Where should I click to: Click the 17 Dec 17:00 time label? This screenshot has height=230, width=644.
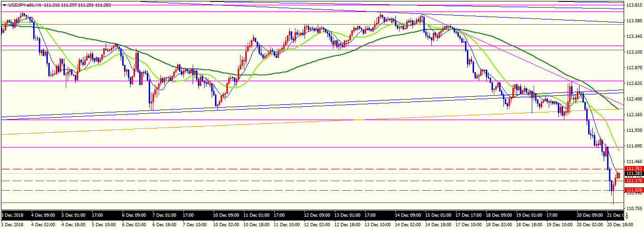tap(468, 215)
